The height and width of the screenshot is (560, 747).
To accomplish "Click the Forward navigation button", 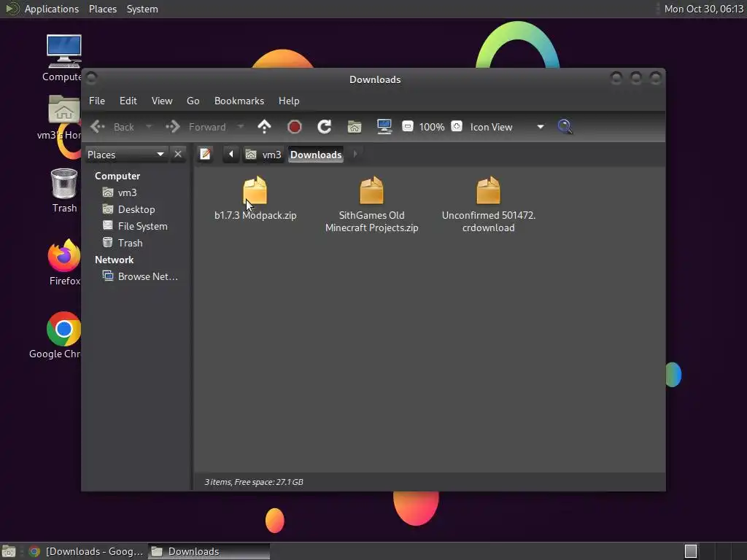I will (196, 127).
